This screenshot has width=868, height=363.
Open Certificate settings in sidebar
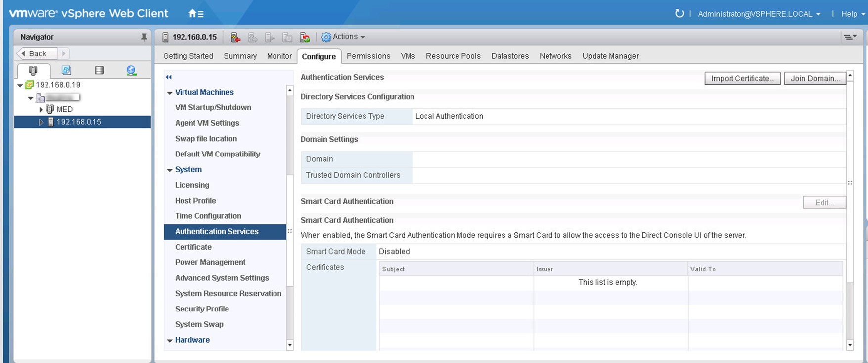click(193, 247)
